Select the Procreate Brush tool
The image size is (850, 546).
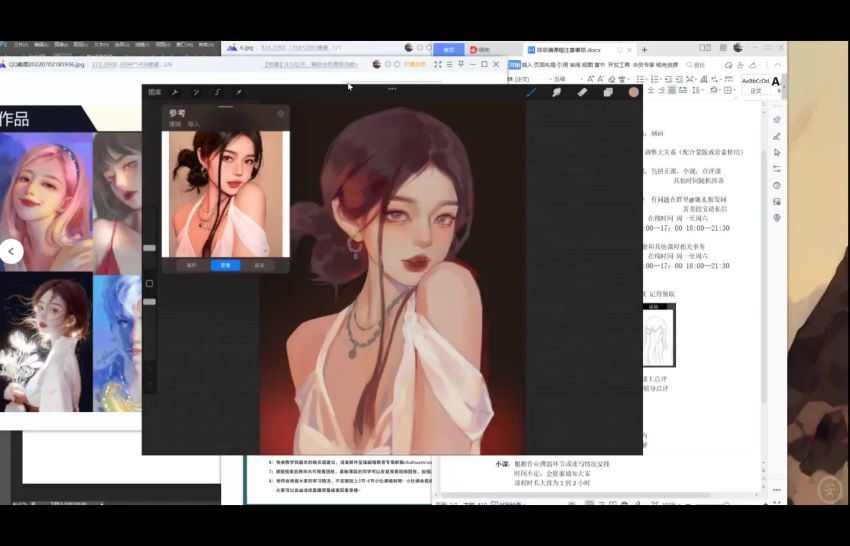click(x=531, y=92)
